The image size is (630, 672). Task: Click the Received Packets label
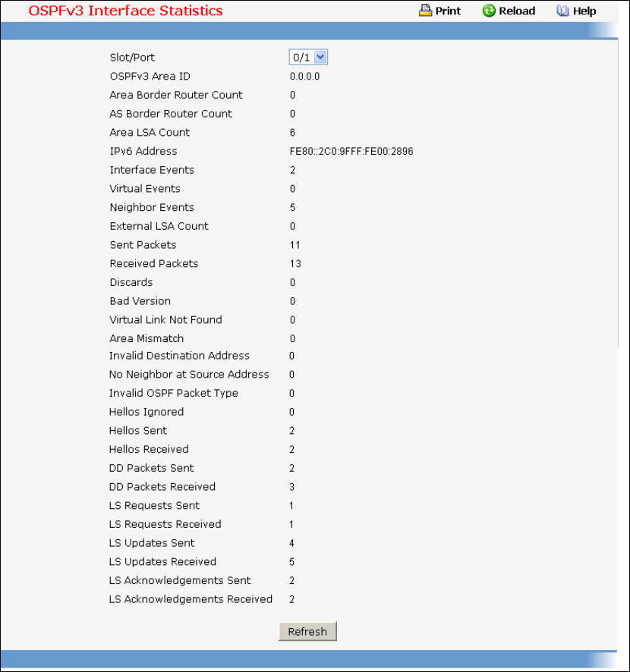[154, 264]
